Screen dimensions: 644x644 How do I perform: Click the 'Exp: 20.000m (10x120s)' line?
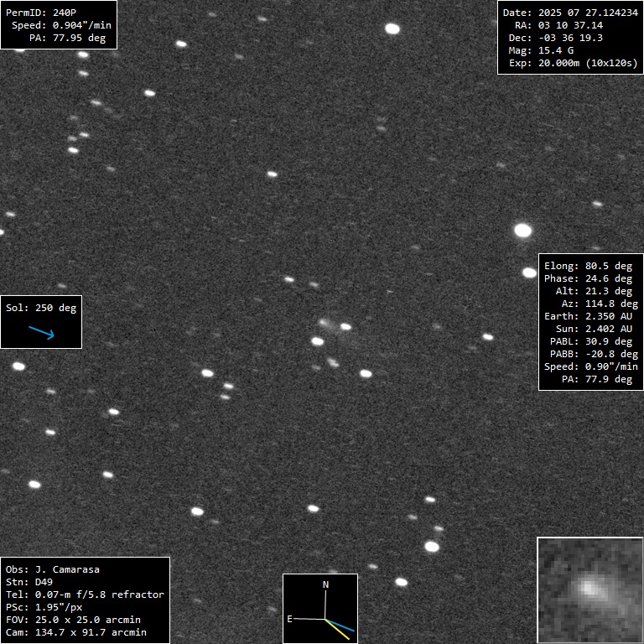573,63
